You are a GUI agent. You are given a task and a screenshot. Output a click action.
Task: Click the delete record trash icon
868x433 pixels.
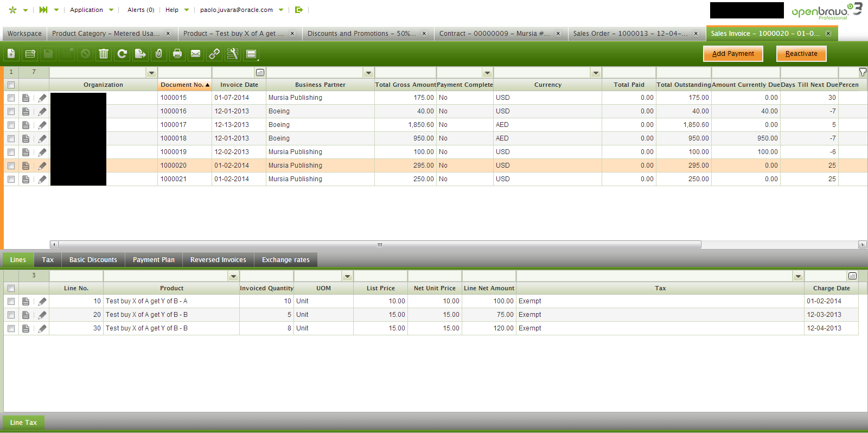[104, 54]
